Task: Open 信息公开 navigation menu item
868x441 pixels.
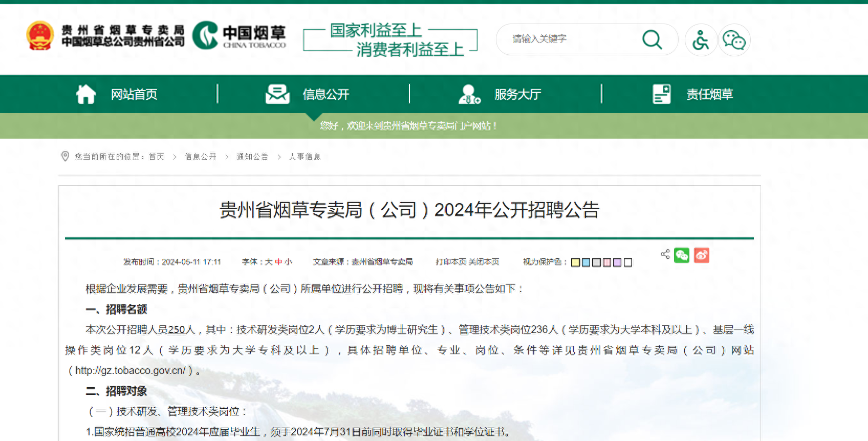Action: (x=326, y=94)
